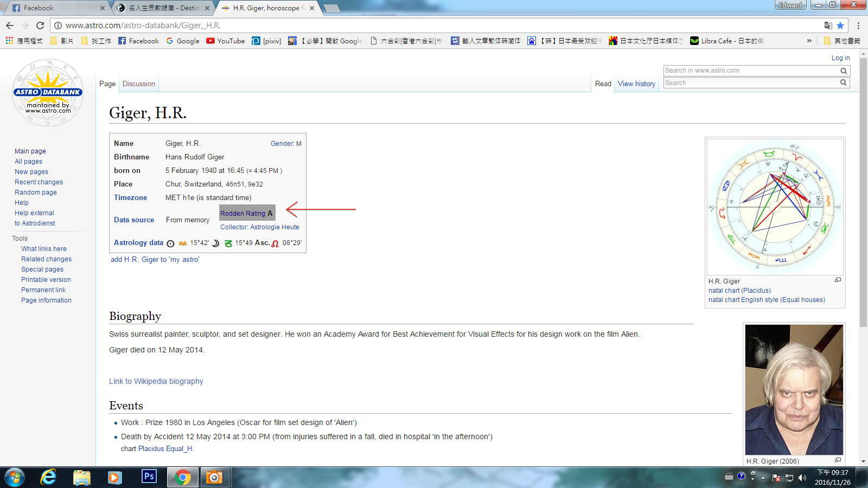
Task: Open the View history tab
Action: tap(636, 84)
